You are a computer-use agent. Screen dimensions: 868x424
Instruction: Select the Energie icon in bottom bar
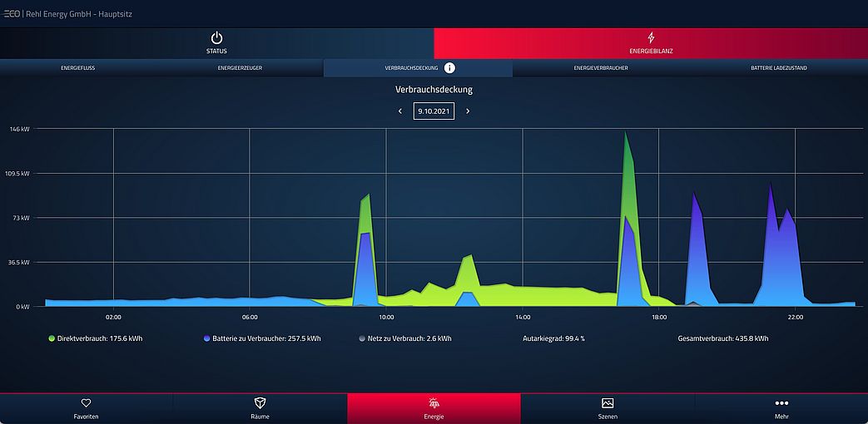click(434, 403)
